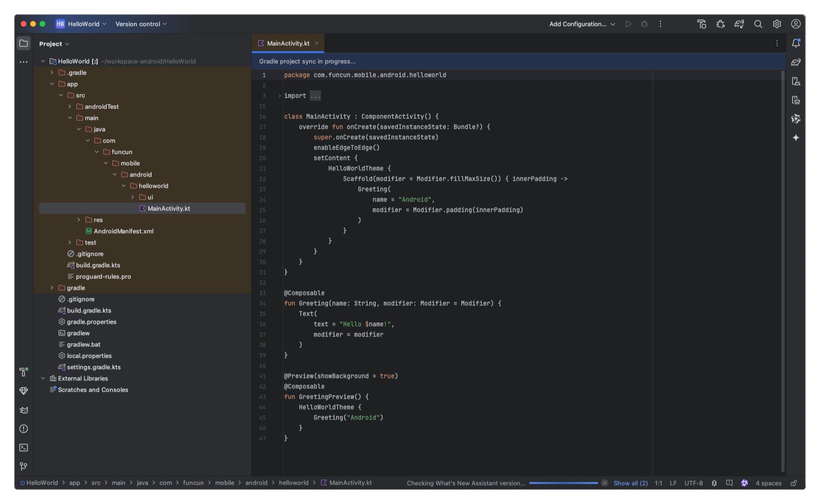Open Search Everywhere magnifier icon
The height and width of the screenshot is (504, 820).
tap(758, 24)
